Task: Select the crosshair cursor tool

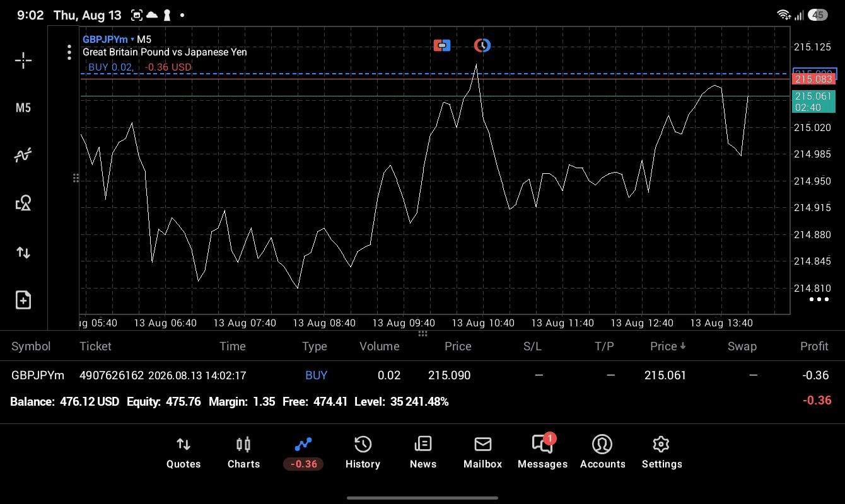Action: coord(23,60)
